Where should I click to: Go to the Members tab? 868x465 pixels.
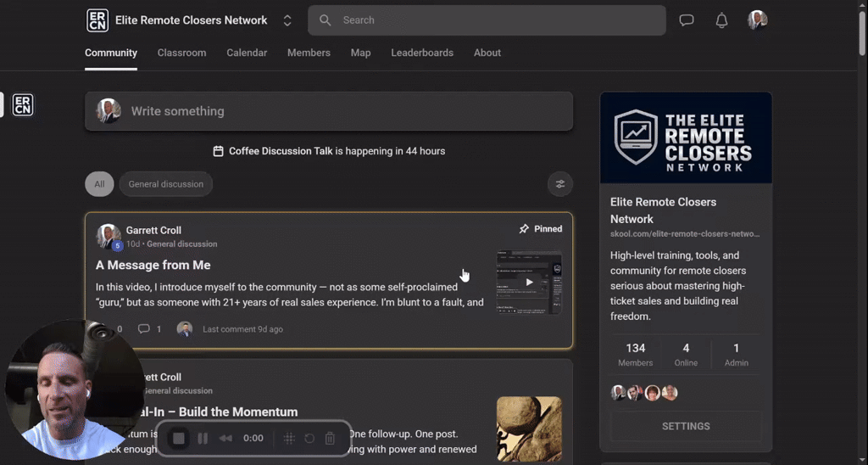coord(309,53)
